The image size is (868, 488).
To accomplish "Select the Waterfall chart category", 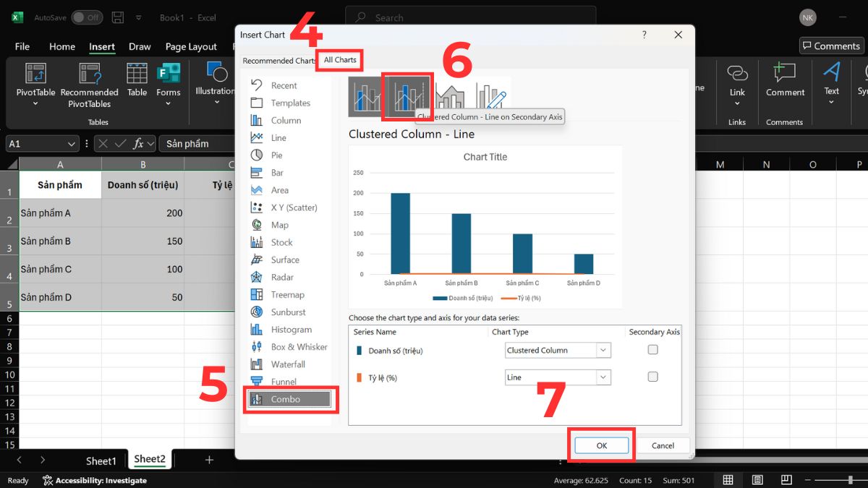I will tap(288, 364).
